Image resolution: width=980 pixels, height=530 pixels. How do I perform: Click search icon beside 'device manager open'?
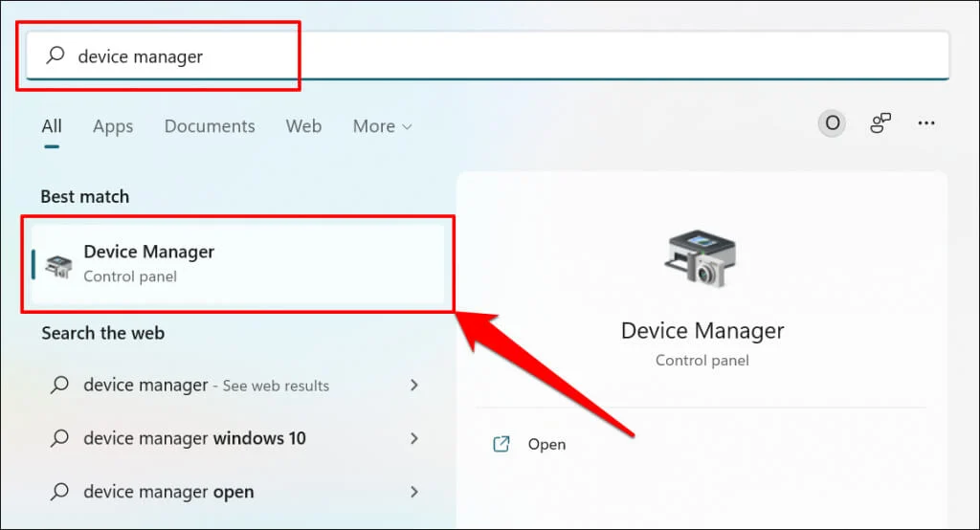[59, 491]
